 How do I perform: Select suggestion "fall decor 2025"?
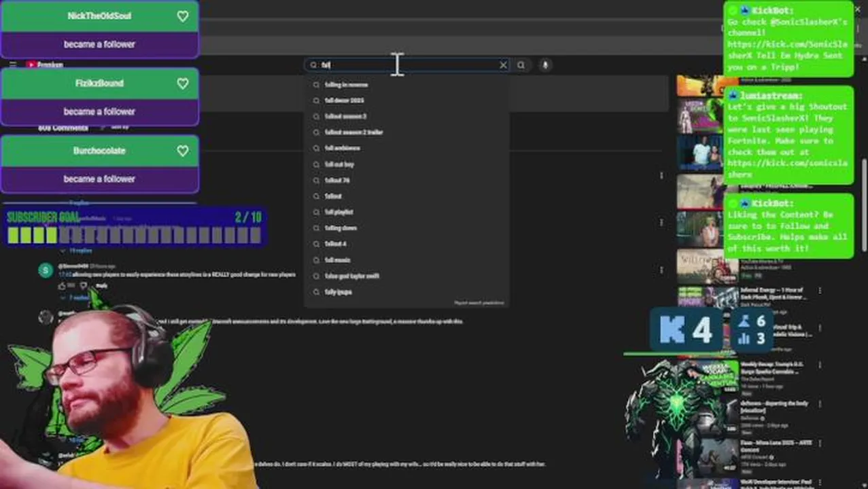(x=406, y=101)
